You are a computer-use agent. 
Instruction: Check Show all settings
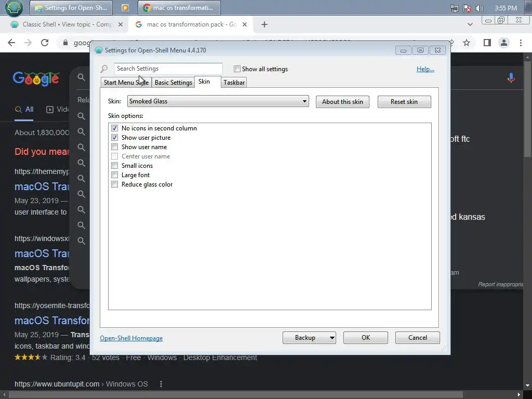pos(237,69)
